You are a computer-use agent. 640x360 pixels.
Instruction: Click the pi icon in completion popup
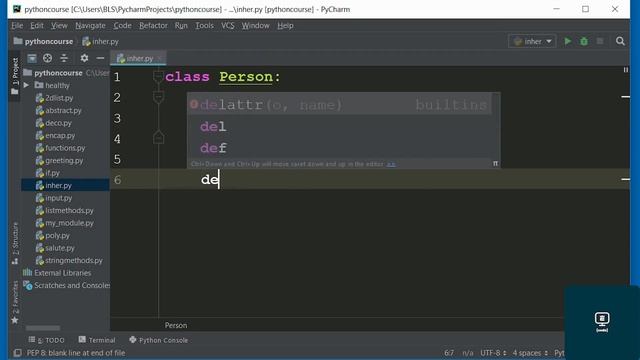tap(495, 164)
